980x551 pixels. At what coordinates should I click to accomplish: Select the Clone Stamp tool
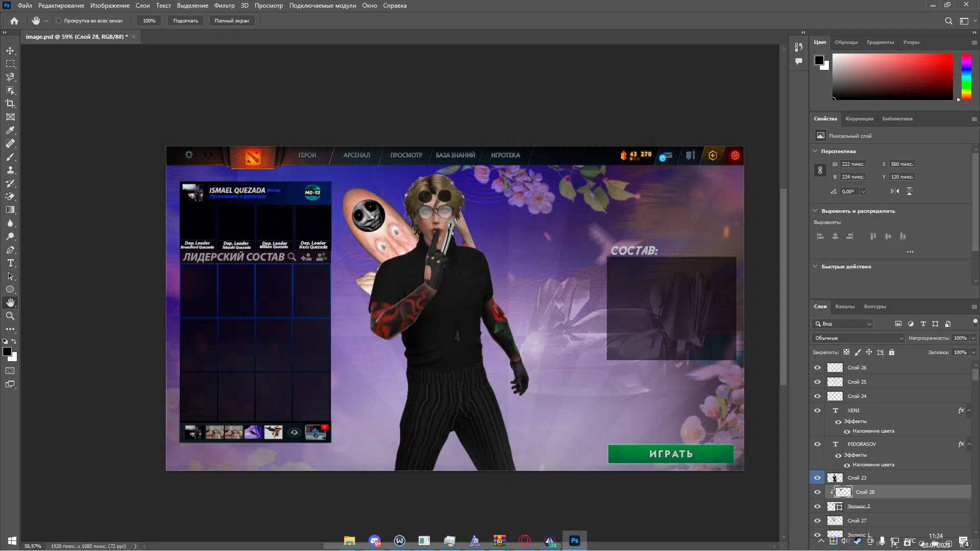(x=10, y=170)
